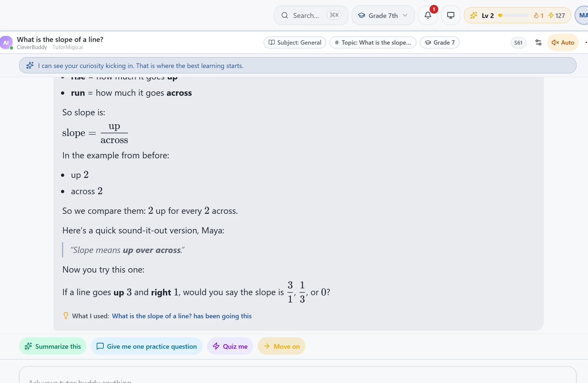The height and width of the screenshot is (383, 588).
Task: Click the Quiz me button
Action: point(230,346)
